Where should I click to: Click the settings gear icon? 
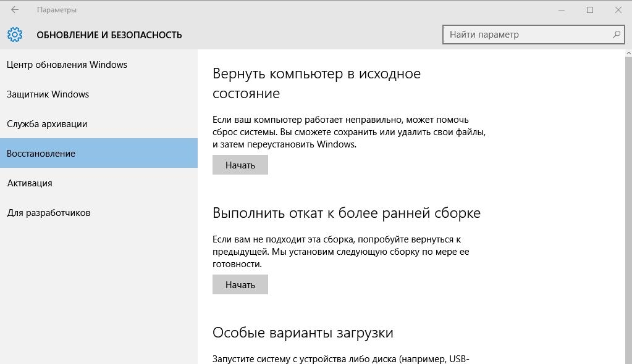(15, 35)
